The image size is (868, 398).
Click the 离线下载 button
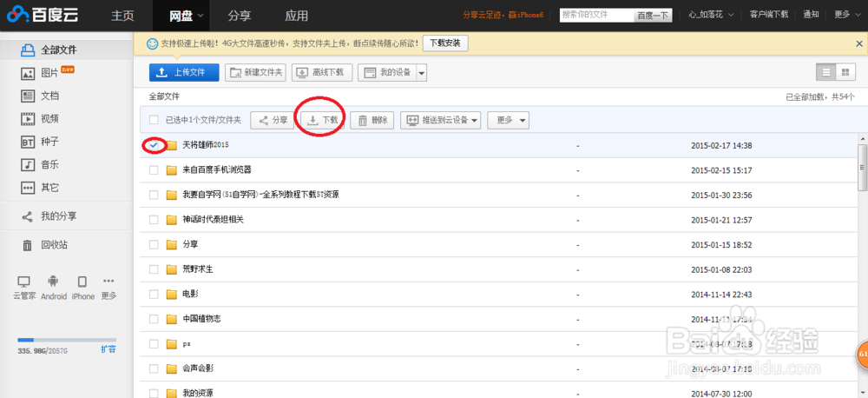(x=322, y=73)
